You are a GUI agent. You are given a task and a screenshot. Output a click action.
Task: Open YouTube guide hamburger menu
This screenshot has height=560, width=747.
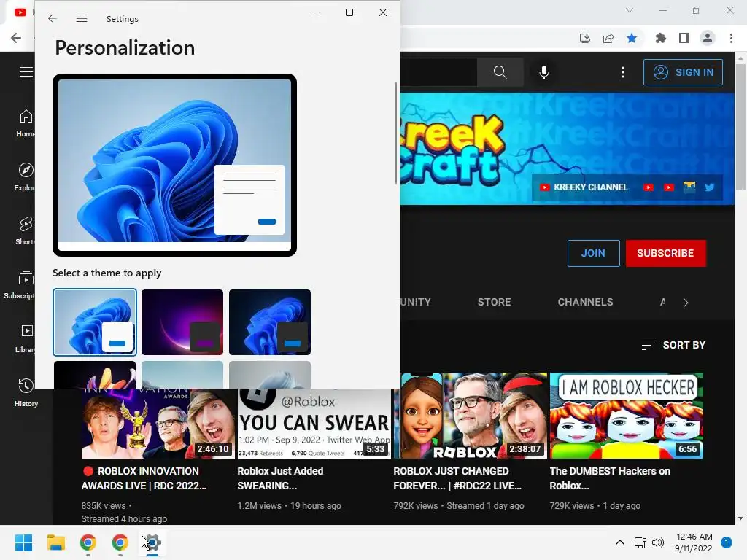tap(26, 72)
